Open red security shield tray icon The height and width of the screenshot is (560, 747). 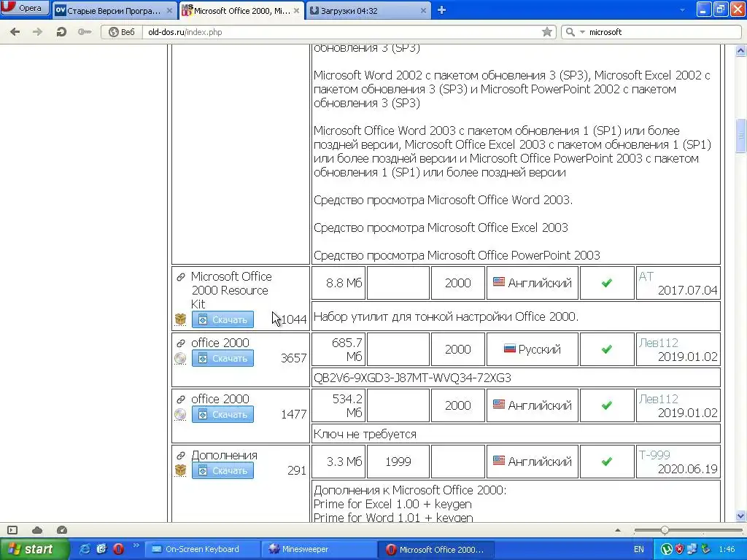point(679,549)
